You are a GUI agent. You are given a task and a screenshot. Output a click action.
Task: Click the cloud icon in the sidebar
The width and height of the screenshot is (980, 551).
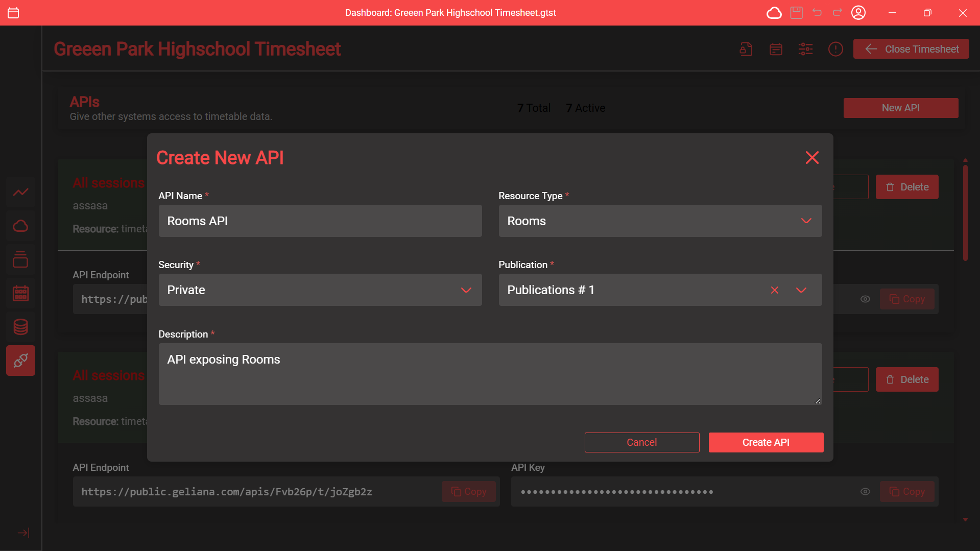point(20,226)
